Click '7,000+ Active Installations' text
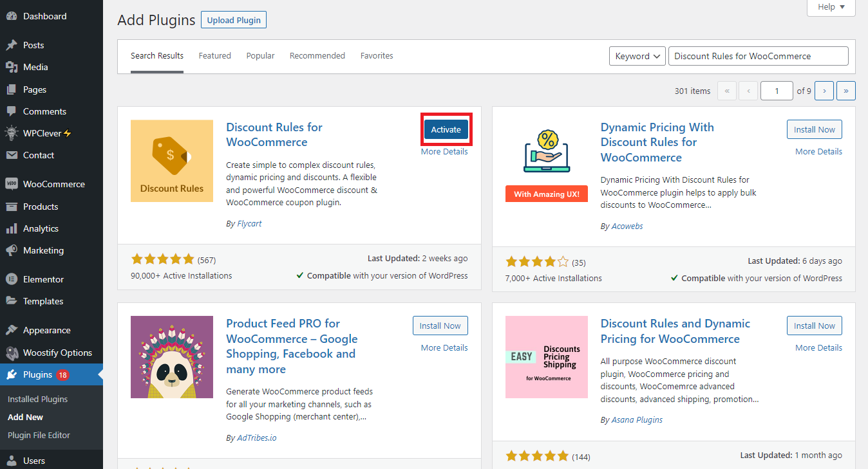 [554, 278]
